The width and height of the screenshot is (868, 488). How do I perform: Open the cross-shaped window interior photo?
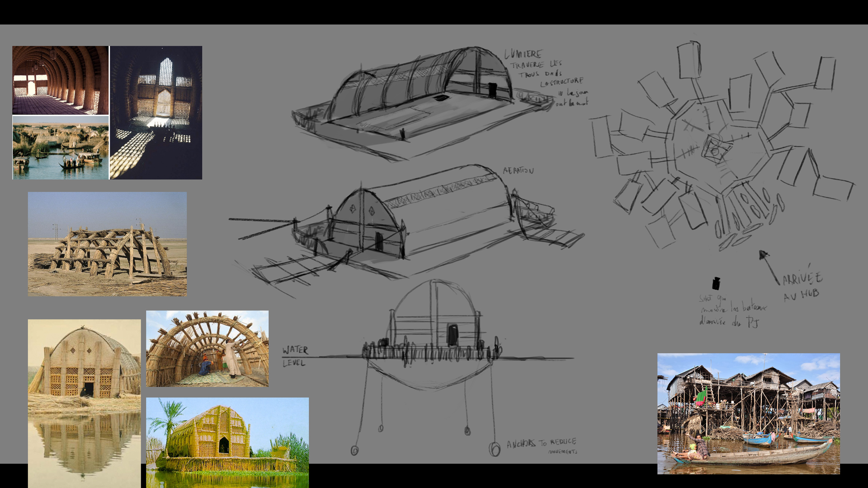point(157,112)
